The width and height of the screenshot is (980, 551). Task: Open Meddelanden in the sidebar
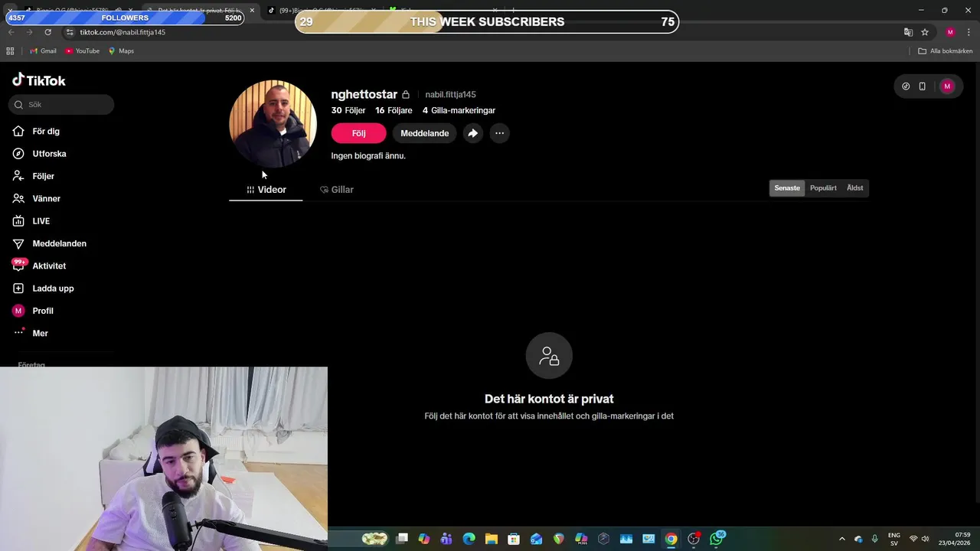coord(50,243)
